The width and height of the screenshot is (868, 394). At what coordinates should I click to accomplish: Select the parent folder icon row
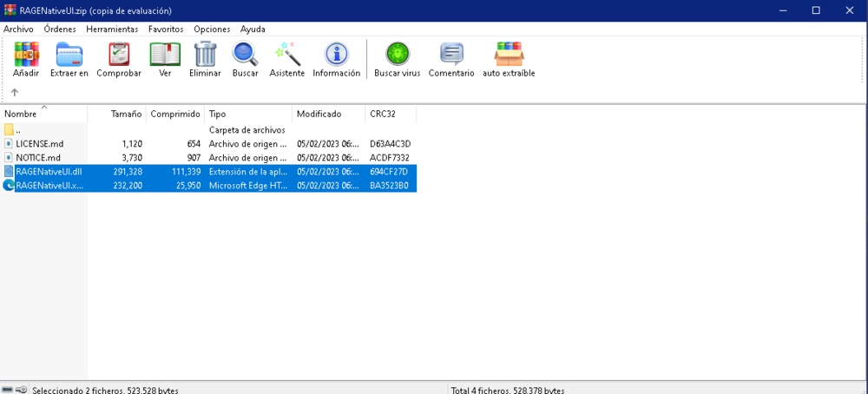(9, 130)
